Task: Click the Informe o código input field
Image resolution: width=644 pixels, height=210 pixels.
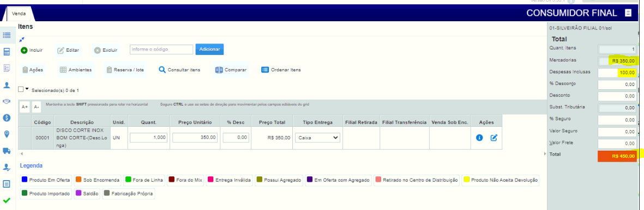Action: [161, 49]
